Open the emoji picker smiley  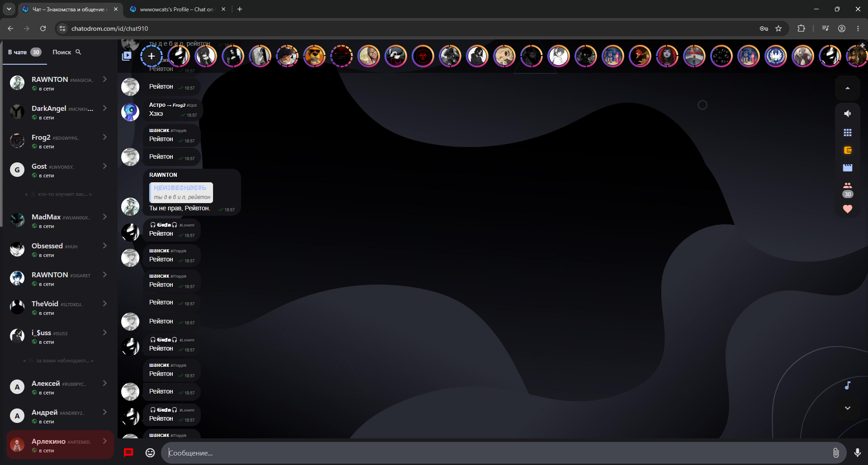pyautogui.click(x=150, y=453)
